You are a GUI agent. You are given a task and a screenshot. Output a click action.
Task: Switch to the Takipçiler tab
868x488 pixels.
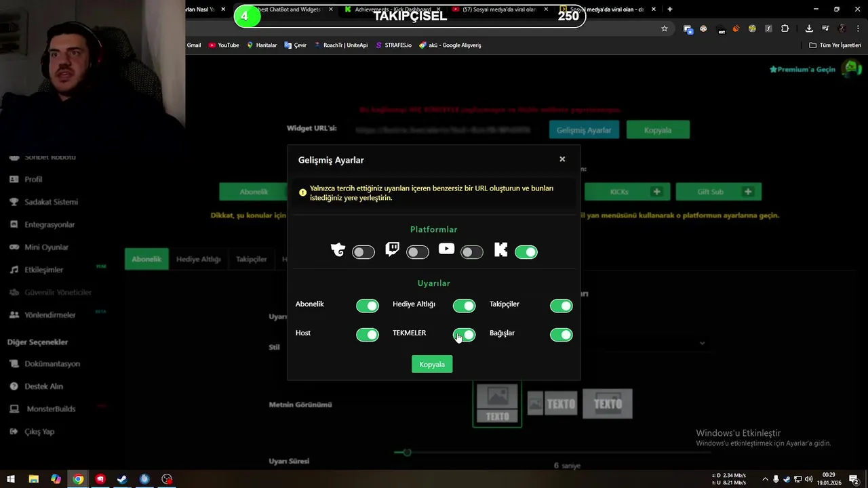(252, 259)
